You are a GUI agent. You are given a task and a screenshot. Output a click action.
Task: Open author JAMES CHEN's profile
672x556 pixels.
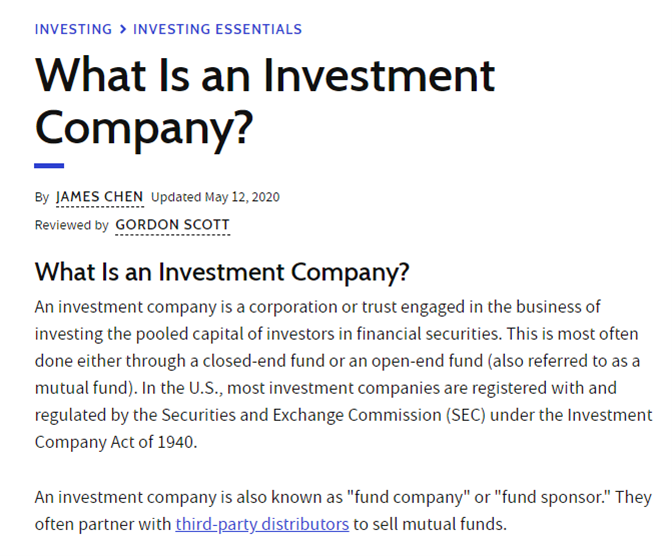[x=99, y=197]
